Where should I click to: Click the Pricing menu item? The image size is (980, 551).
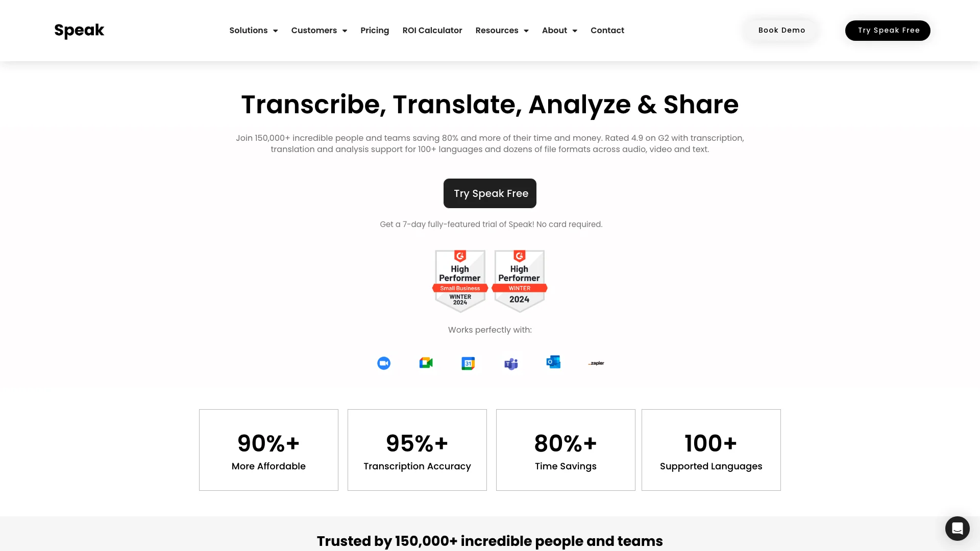click(374, 30)
